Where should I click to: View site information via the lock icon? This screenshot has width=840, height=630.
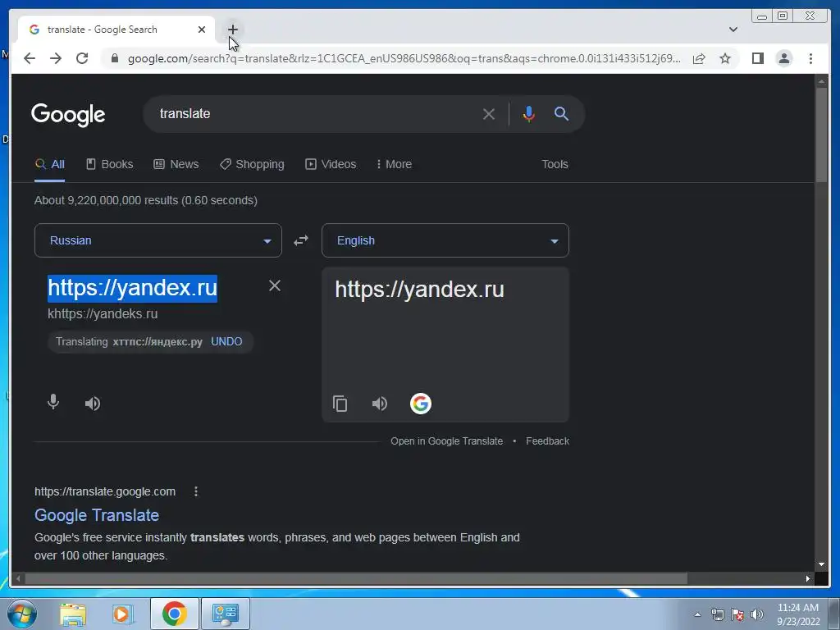pyautogui.click(x=114, y=58)
